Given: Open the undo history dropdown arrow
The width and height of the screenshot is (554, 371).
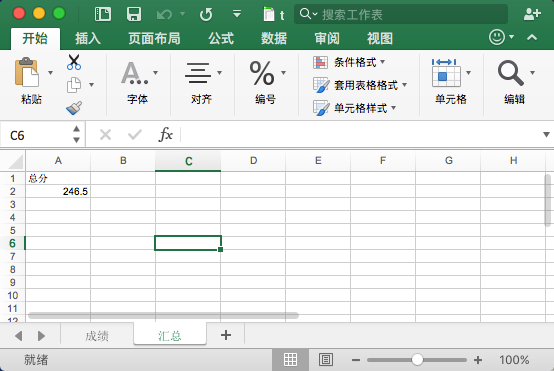Looking at the screenshot, I should click(182, 14).
